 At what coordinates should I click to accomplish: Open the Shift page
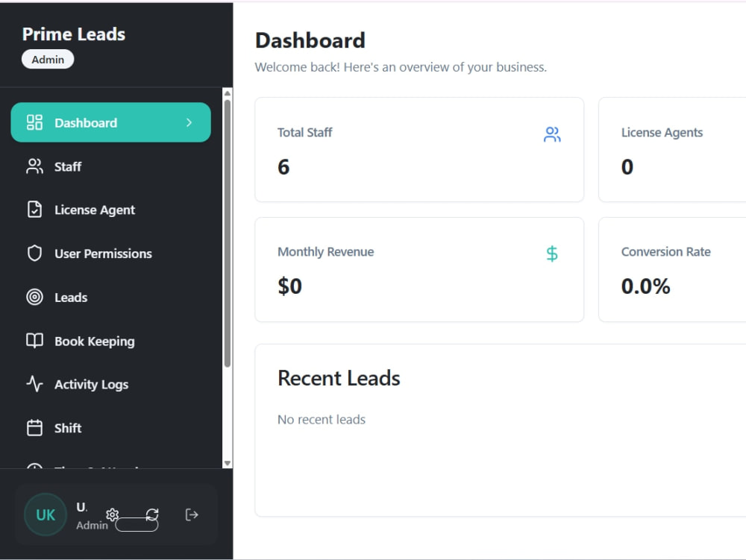110,428
